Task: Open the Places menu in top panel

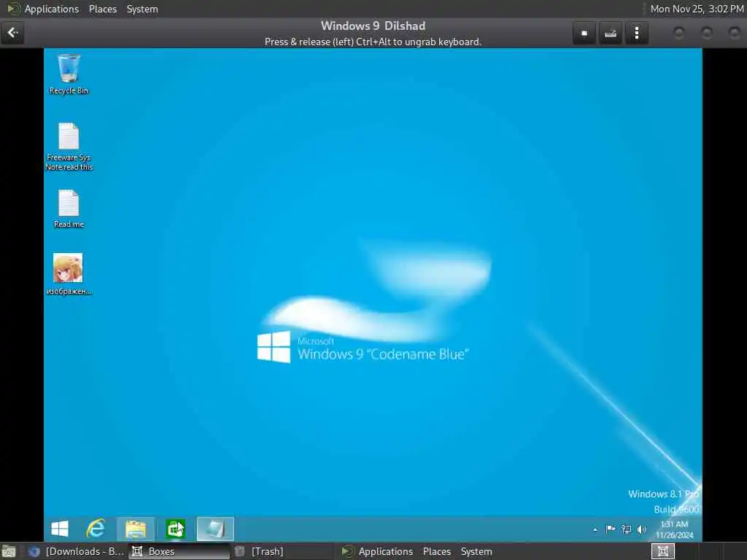Action: pos(102,9)
